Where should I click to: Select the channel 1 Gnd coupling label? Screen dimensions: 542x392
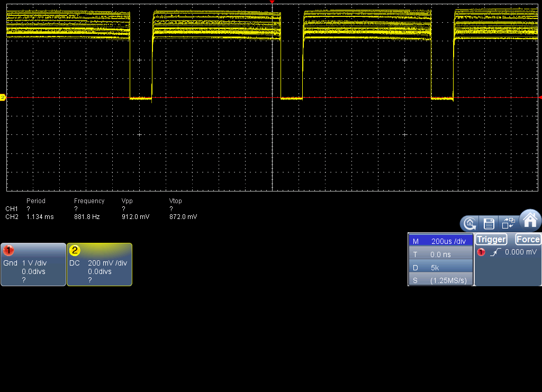[10, 263]
